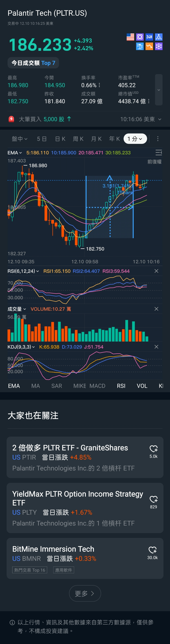Switch to the 日 K chart tab
This screenshot has width=170, height=644.
tap(60, 139)
